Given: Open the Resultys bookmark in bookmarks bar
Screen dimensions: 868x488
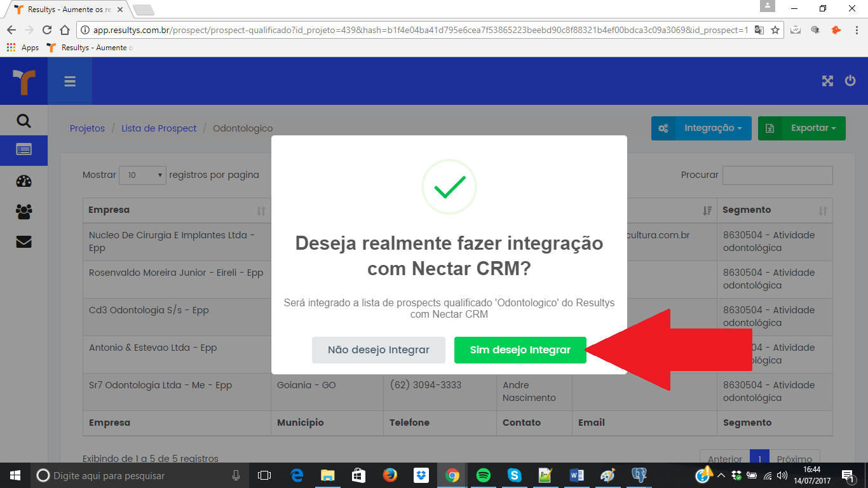Looking at the screenshot, I should (90, 48).
